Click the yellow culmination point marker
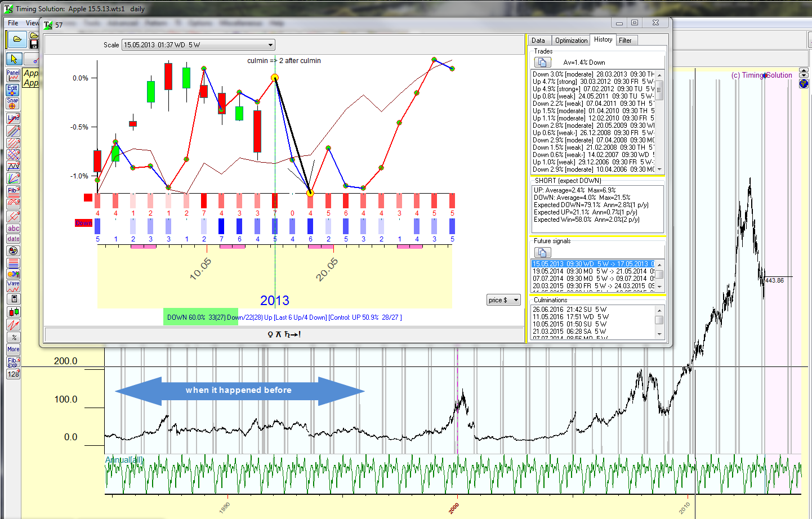812x519 pixels. coord(275,78)
